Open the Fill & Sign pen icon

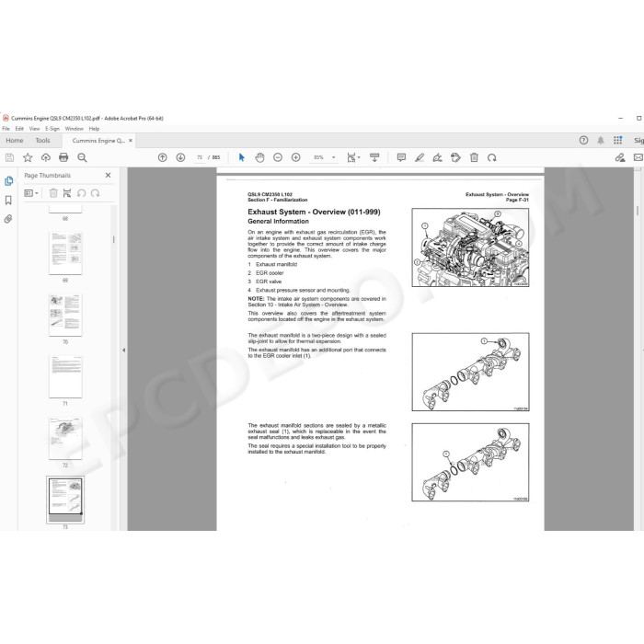[x=620, y=157]
